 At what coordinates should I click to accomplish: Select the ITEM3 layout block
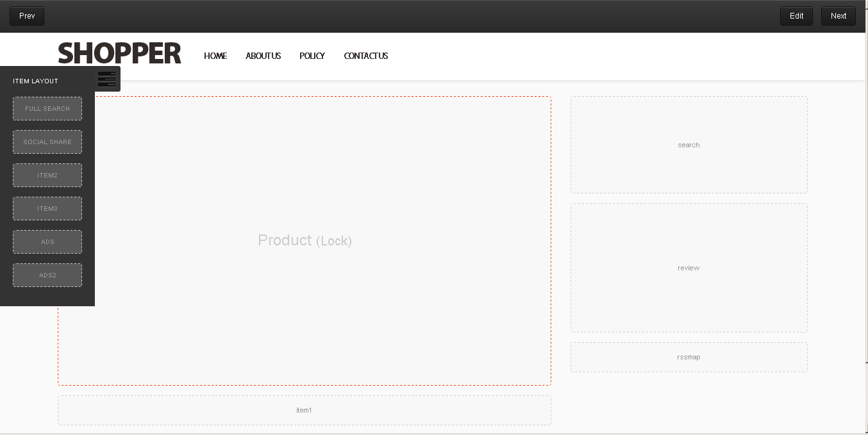(47, 208)
